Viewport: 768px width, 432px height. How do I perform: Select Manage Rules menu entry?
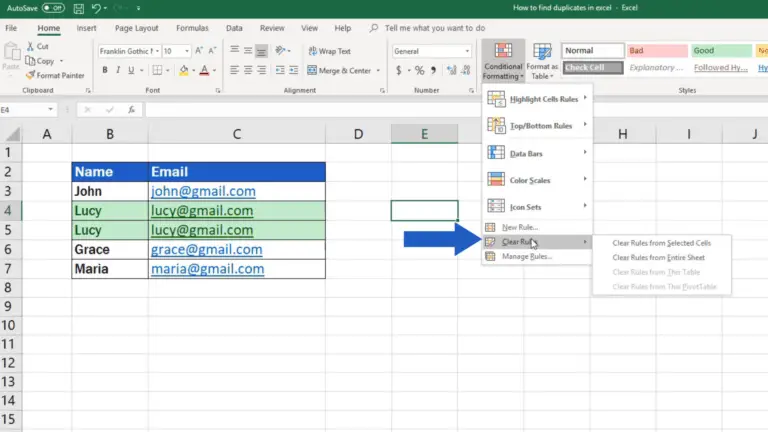(x=526, y=256)
